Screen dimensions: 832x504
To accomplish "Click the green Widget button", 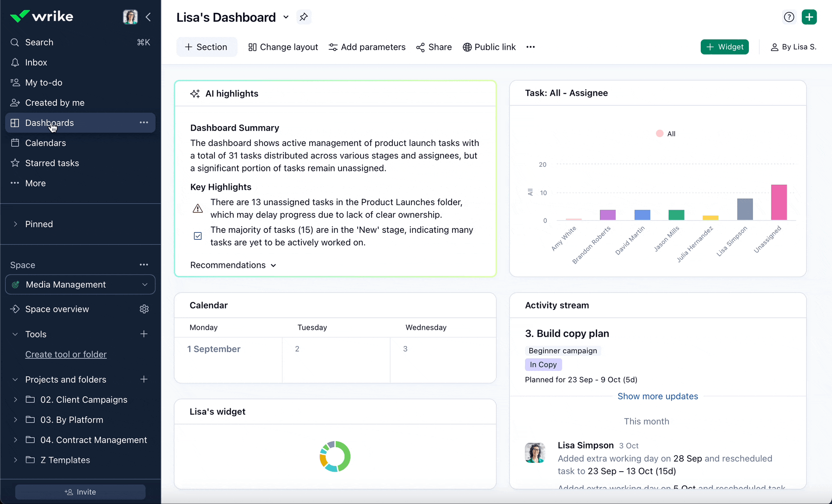I will pos(724,47).
